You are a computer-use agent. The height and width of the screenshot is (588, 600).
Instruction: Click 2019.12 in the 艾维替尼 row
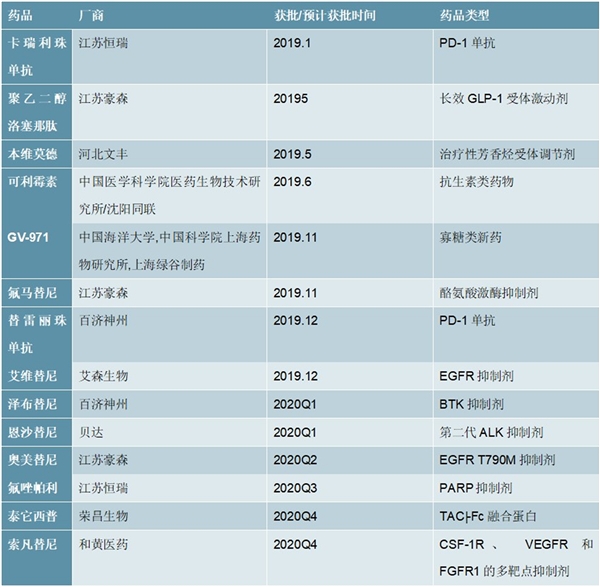tap(295, 376)
